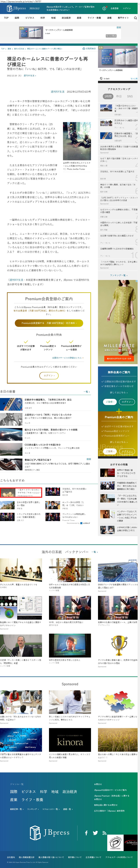Viewport: 140px width, 868px height.
Task: Click the RSS feed icon in the footer
Action: (x=104, y=833)
